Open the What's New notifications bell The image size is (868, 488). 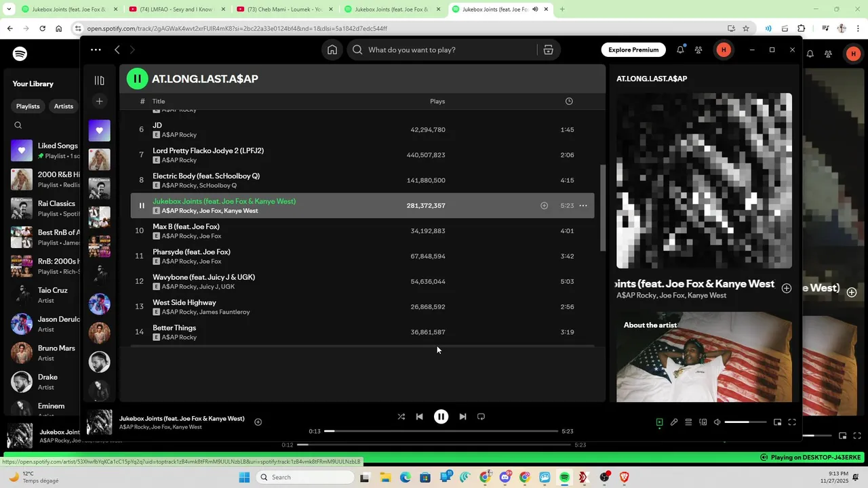(680, 49)
